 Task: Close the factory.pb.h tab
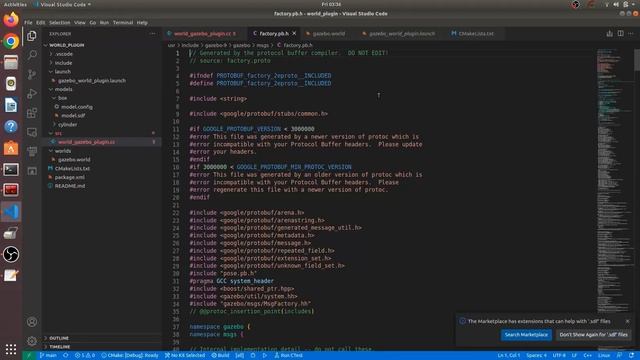294,33
